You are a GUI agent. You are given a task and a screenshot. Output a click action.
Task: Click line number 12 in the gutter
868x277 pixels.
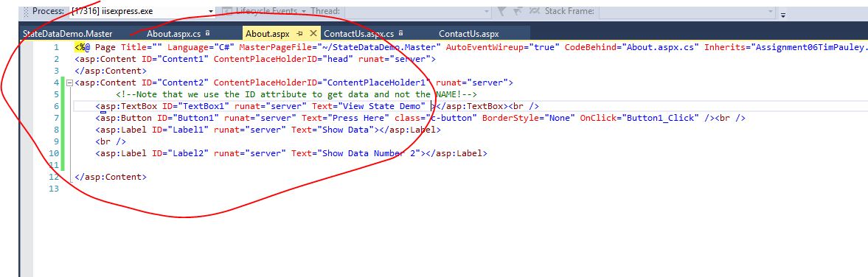[x=53, y=177]
